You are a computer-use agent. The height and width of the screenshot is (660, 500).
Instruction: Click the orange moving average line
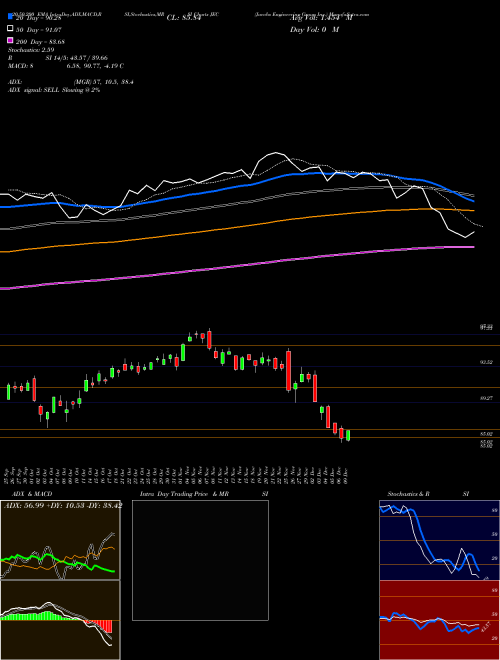click(236, 228)
